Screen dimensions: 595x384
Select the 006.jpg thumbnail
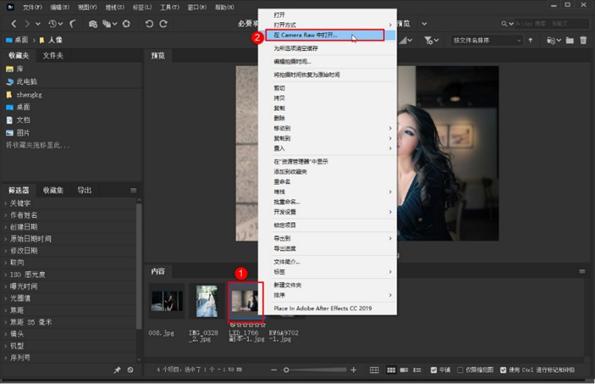(167, 301)
